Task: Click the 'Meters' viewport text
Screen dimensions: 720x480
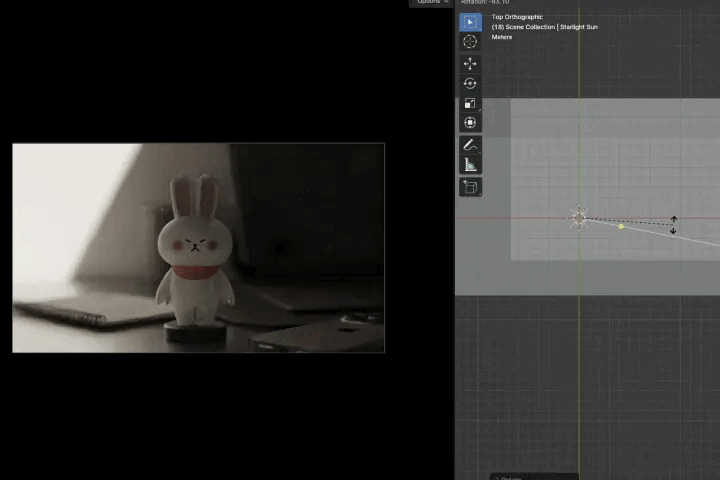Action: tap(502, 37)
